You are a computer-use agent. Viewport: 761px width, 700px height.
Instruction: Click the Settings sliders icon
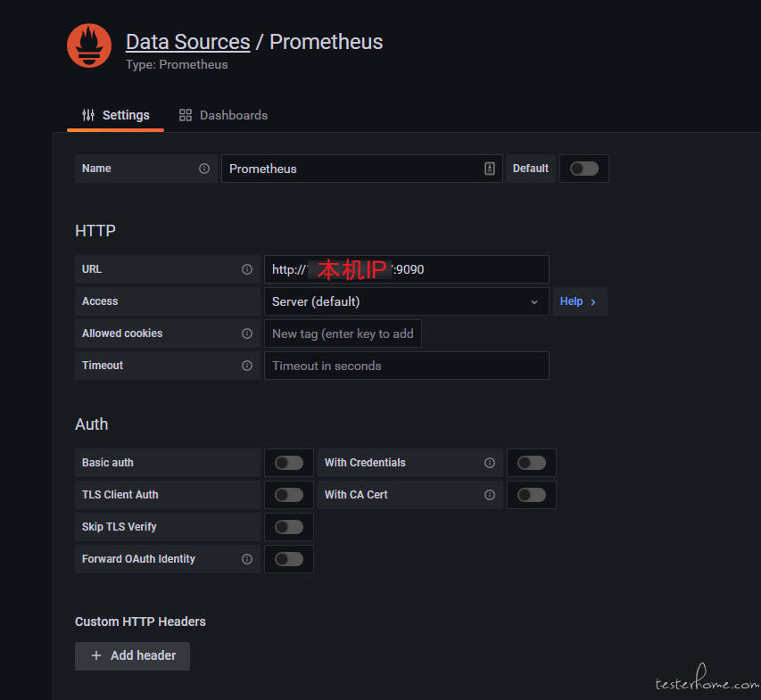pyautogui.click(x=87, y=115)
